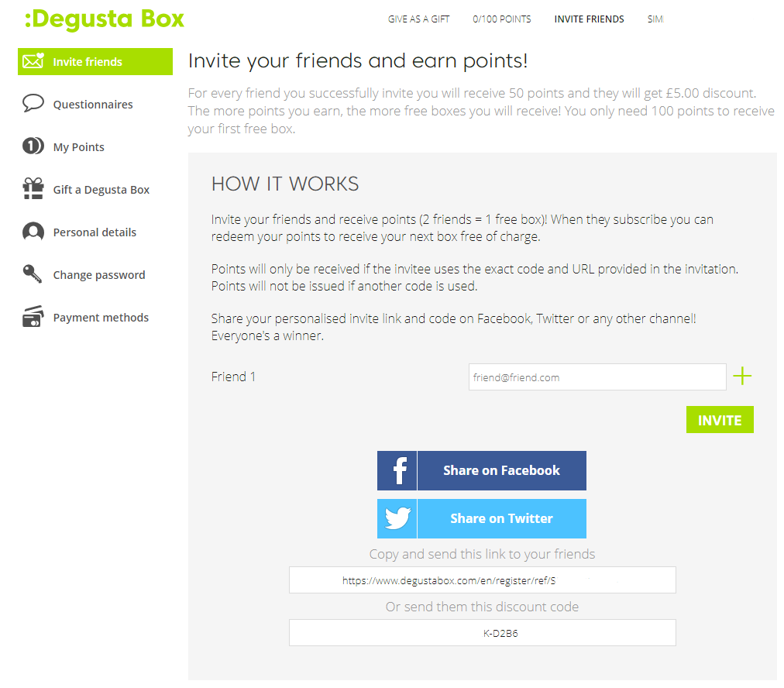Viewport: 784px width, 688px height.
Task: Open Give as a Gift menu item
Action: (x=418, y=19)
